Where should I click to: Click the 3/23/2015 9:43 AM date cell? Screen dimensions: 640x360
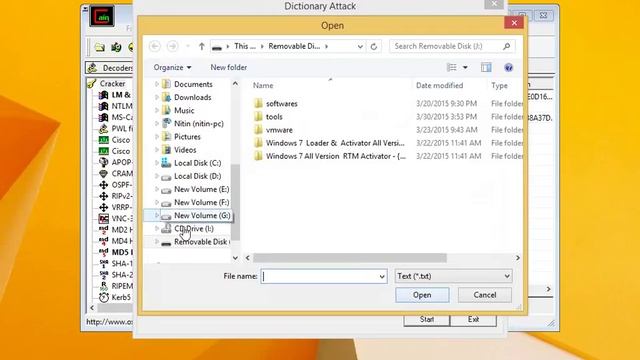446,130
